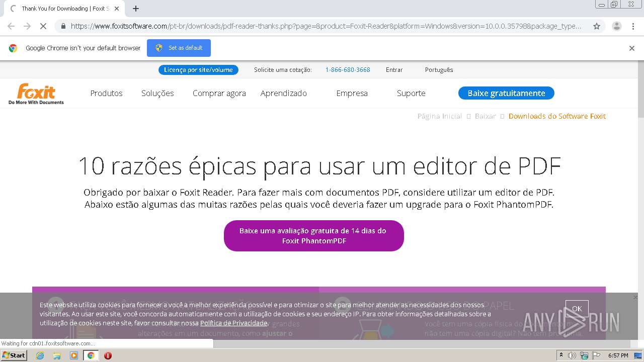Open File Explorer from the taskbar
The width and height of the screenshot is (644, 362).
57,355
